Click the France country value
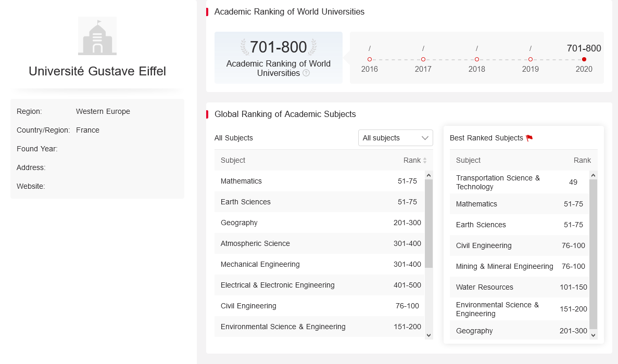Image resolution: width=618 pixels, height=364 pixels. (87, 130)
